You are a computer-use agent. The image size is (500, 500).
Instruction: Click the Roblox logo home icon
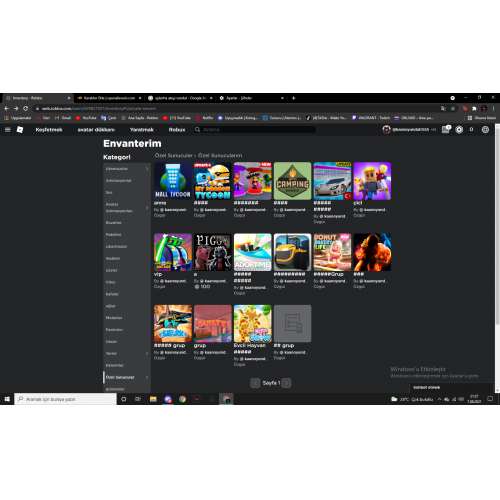20,130
